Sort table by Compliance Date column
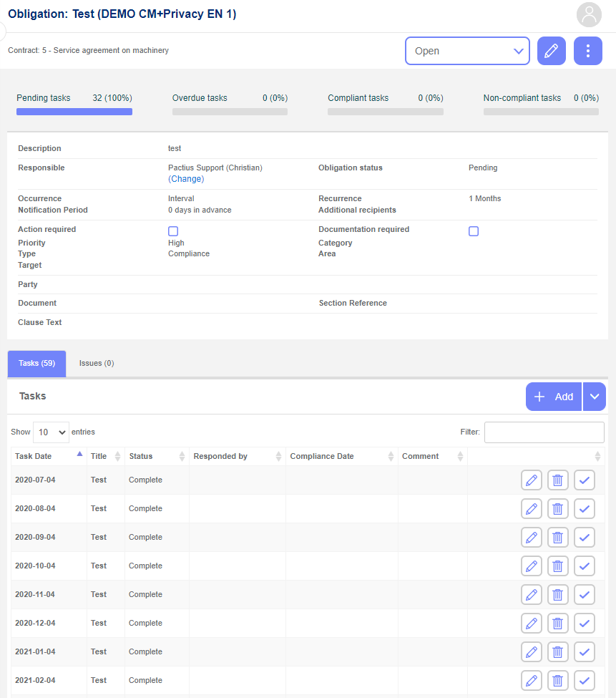 coord(341,456)
